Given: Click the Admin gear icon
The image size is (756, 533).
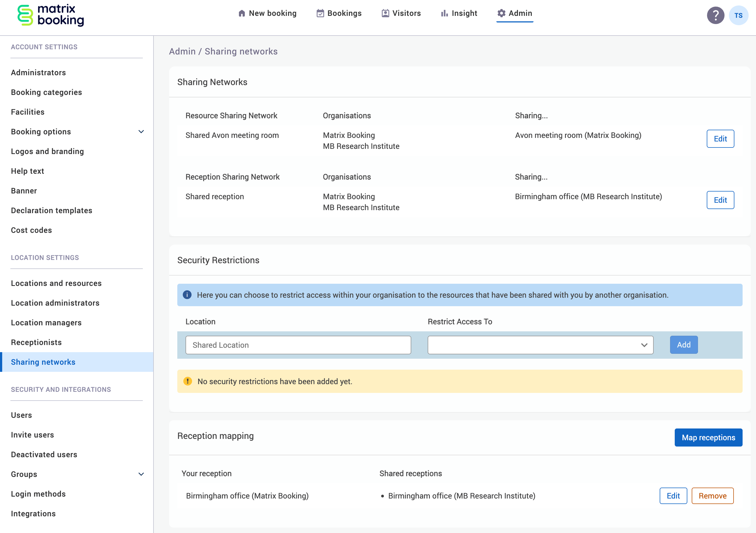Looking at the screenshot, I should click(501, 13).
